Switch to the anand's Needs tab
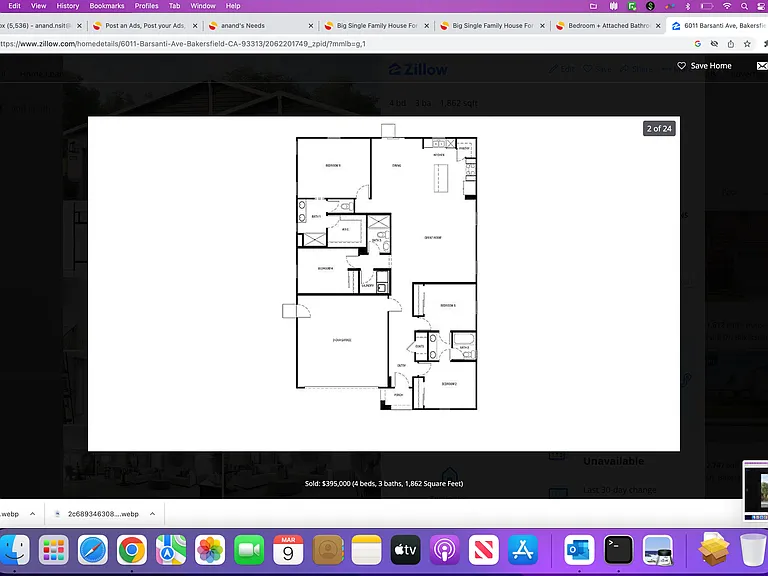The image size is (768, 576). 261,25
